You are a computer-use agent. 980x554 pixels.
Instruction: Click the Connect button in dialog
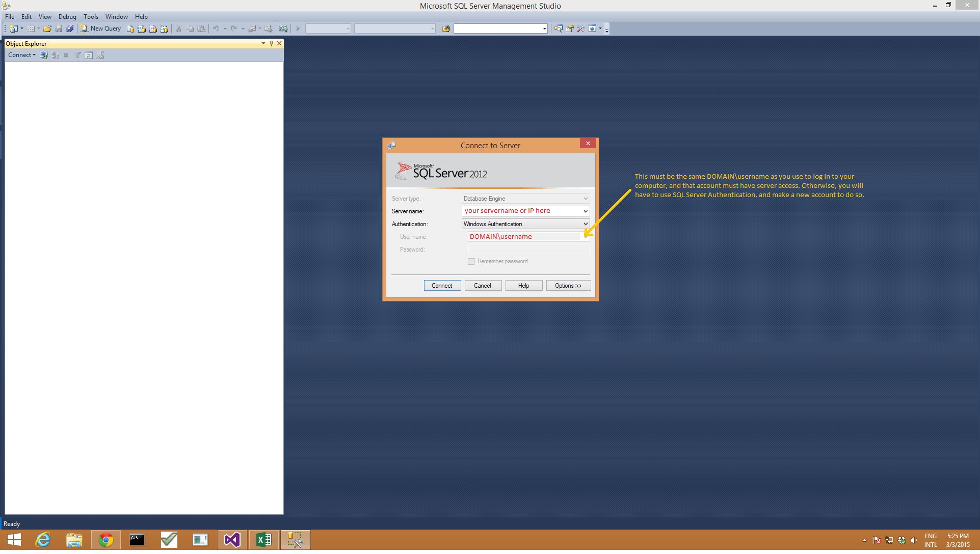pyautogui.click(x=442, y=286)
